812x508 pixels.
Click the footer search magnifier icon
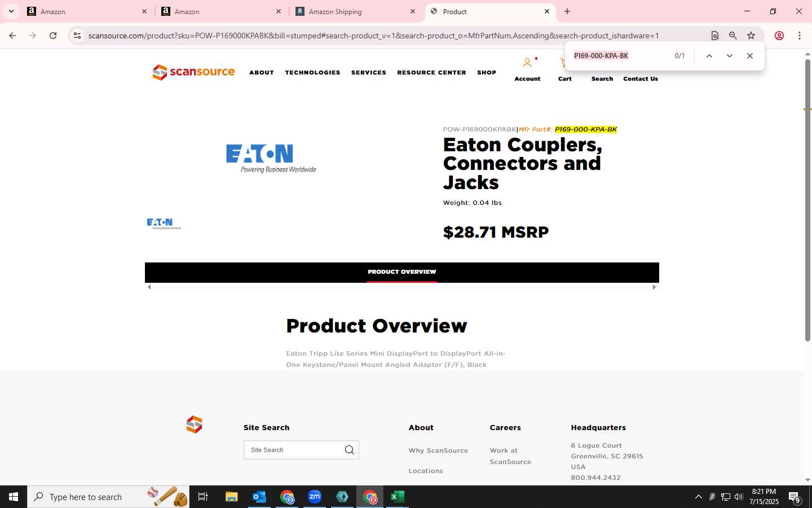(350, 450)
